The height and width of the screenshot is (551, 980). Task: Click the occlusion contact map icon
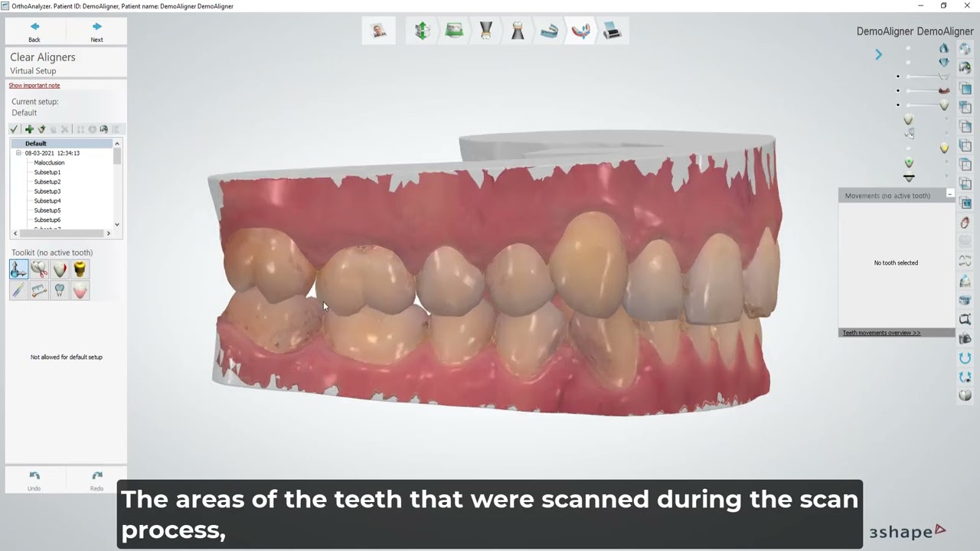[x=965, y=223]
